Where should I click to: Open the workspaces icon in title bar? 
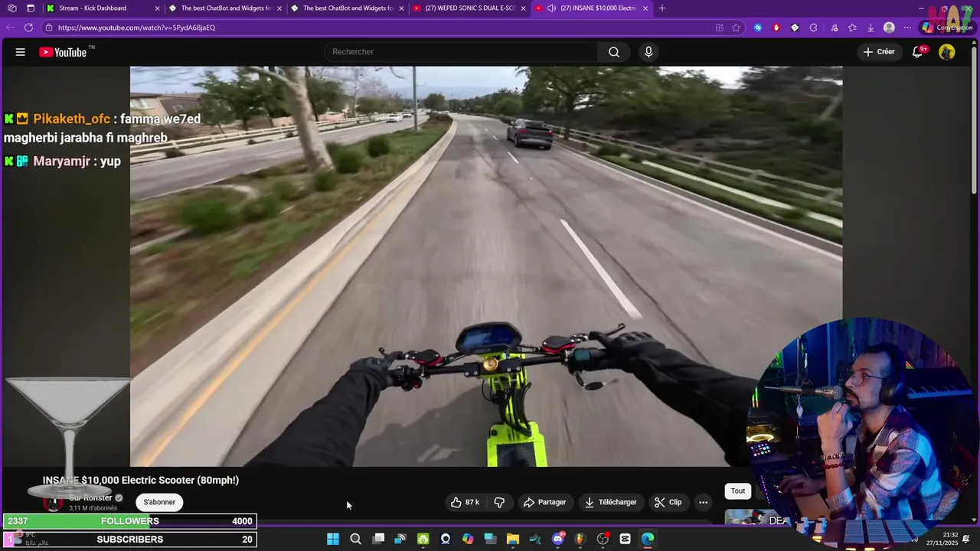point(11,8)
